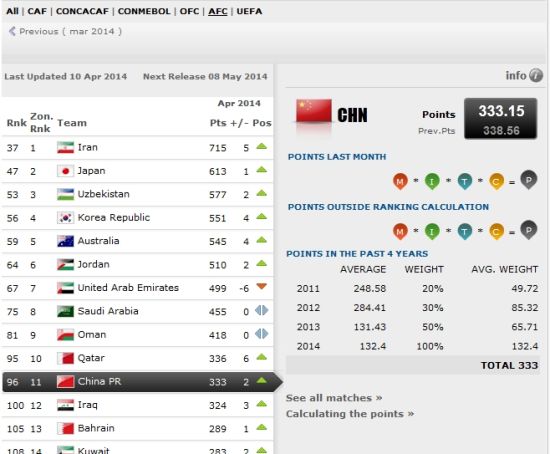Viewport: 550px width, 454px height.
Task: Click the Uzbekistan flag icon
Action: pos(66,194)
